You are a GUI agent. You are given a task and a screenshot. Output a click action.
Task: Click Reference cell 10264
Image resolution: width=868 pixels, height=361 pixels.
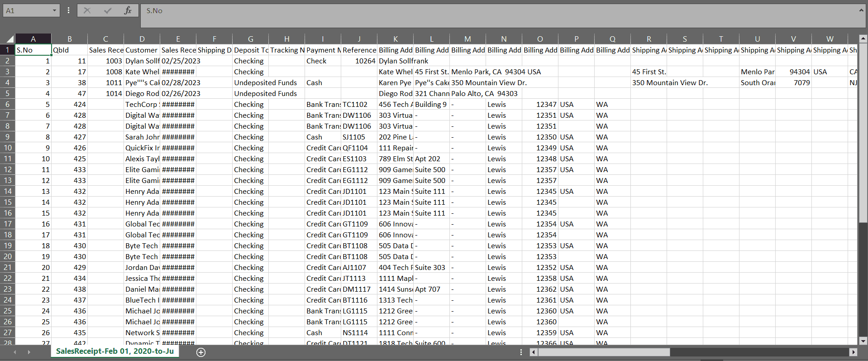click(x=359, y=61)
